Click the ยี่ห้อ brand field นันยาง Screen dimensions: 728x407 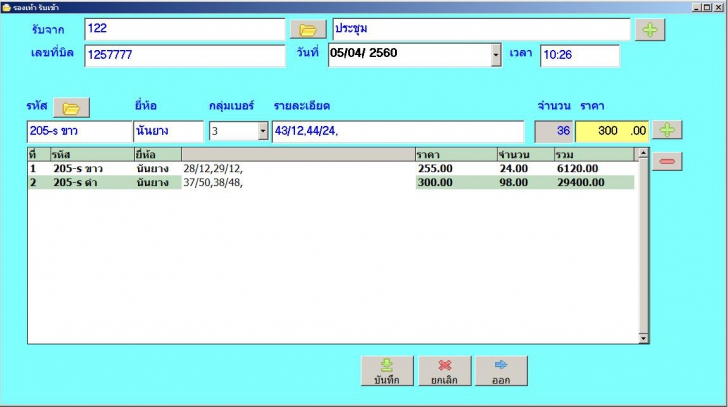click(x=168, y=131)
